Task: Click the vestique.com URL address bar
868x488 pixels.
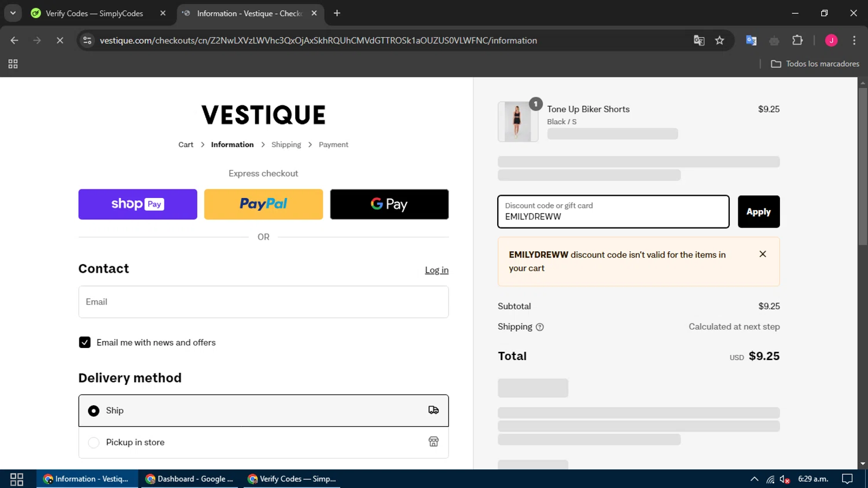Action: 318,41
